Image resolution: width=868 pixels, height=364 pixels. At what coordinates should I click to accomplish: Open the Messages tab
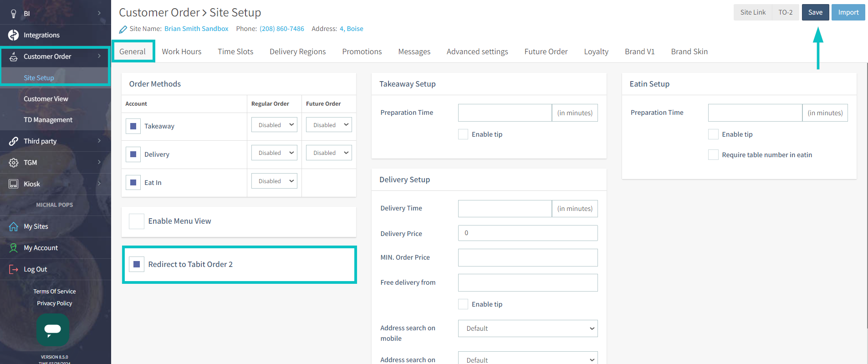point(414,51)
